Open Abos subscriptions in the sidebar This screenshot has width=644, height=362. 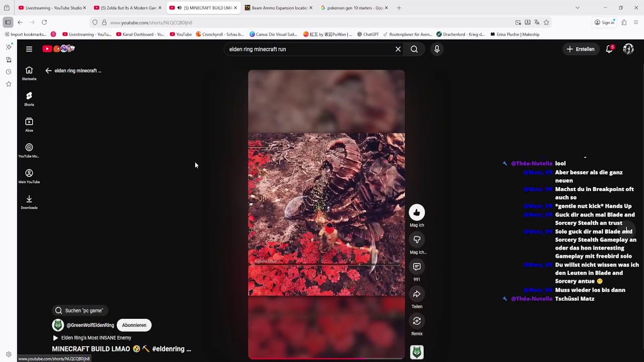coord(29,125)
